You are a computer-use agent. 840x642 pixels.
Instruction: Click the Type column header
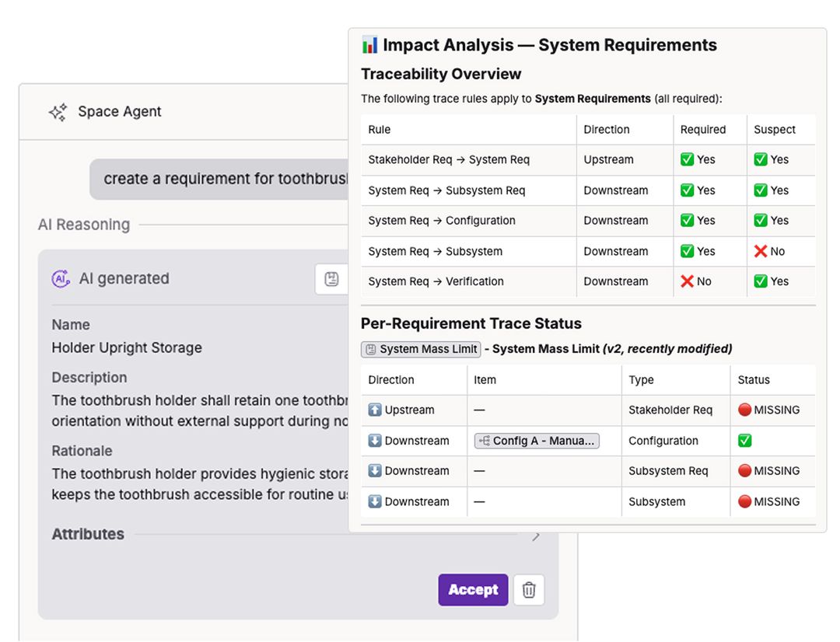click(x=641, y=379)
